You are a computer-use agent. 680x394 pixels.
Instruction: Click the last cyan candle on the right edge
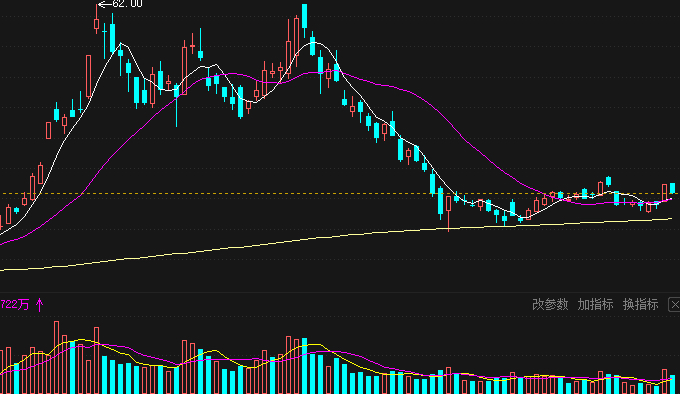(x=672, y=188)
